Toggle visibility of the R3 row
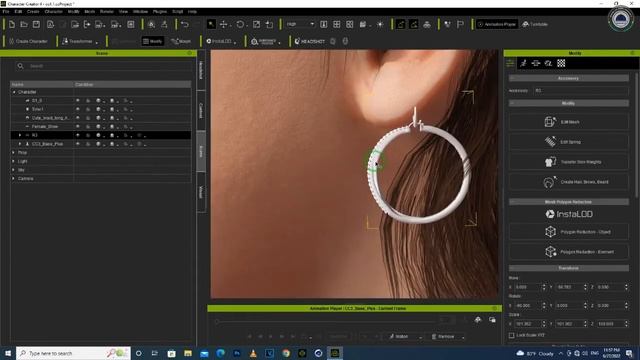Screen dimensions: 640x360 (78, 135)
